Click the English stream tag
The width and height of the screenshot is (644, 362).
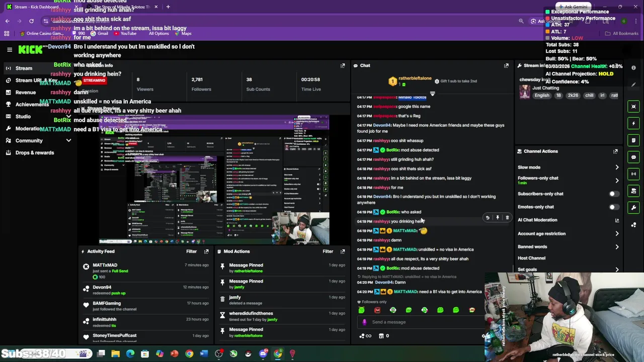point(542,96)
